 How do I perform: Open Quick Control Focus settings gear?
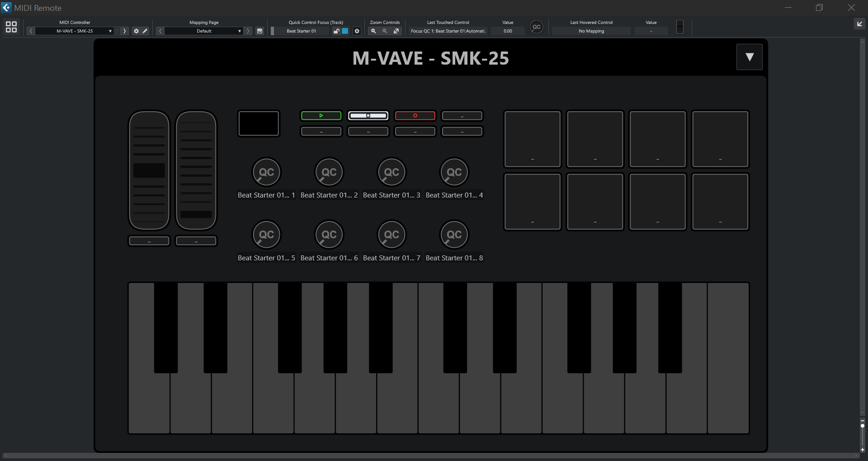357,31
